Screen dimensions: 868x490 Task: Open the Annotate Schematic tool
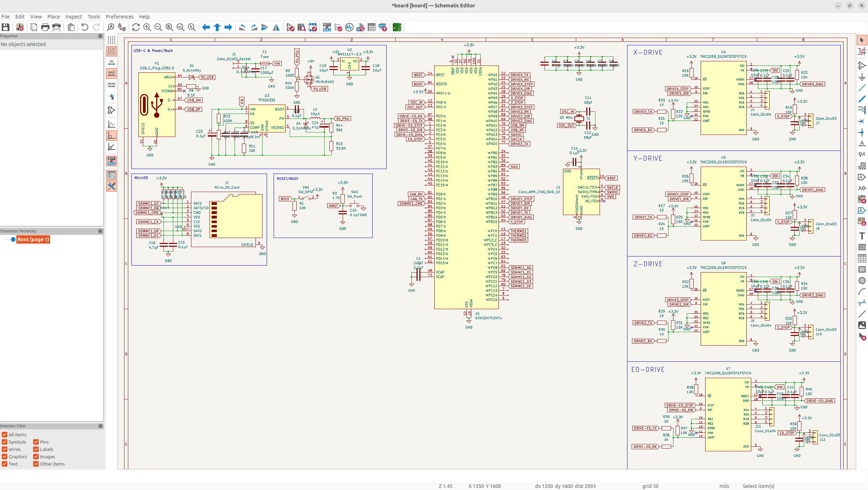327,27
